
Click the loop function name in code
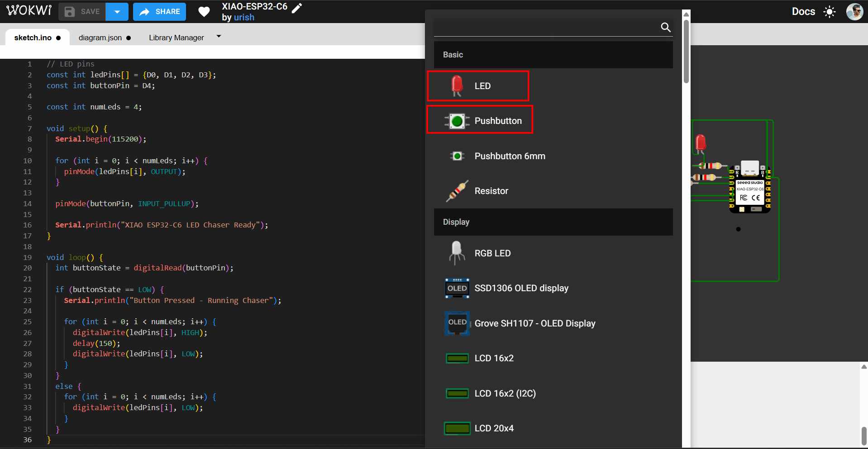pos(77,257)
